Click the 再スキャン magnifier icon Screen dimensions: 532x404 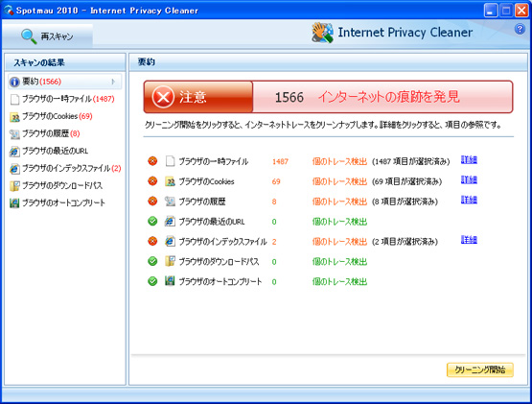click(x=29, y=36)
